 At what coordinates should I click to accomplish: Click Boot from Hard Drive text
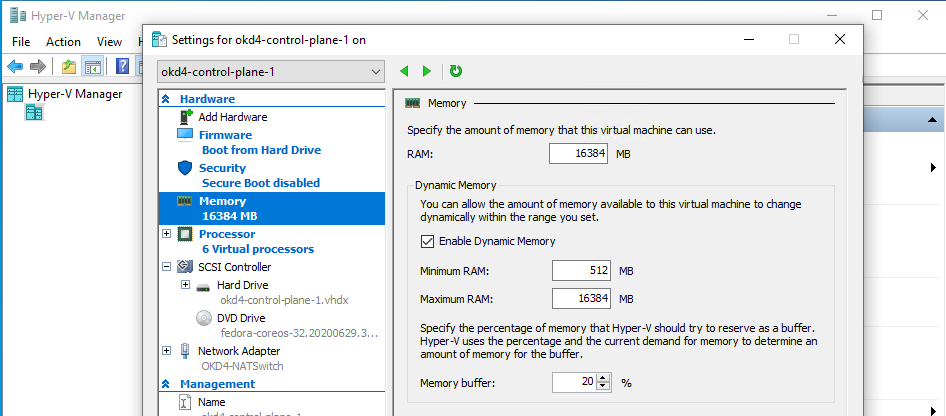coord(261,150)
